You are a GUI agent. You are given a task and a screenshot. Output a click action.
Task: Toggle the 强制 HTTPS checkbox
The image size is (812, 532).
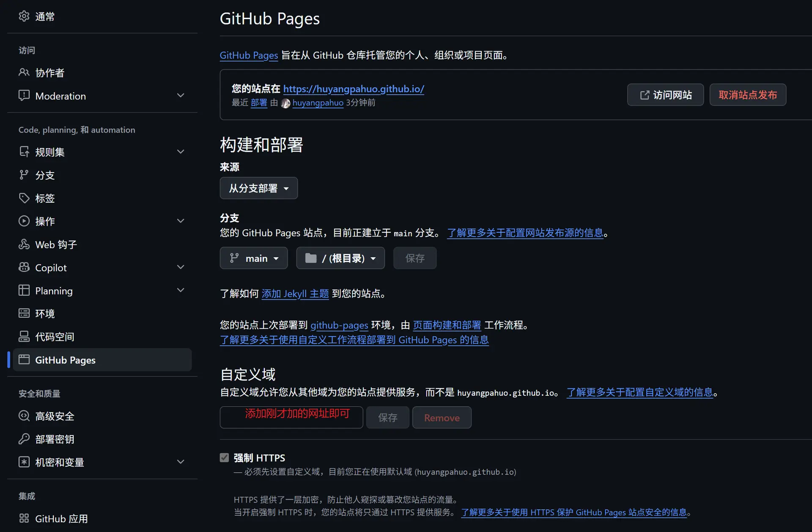coord(224,458)
